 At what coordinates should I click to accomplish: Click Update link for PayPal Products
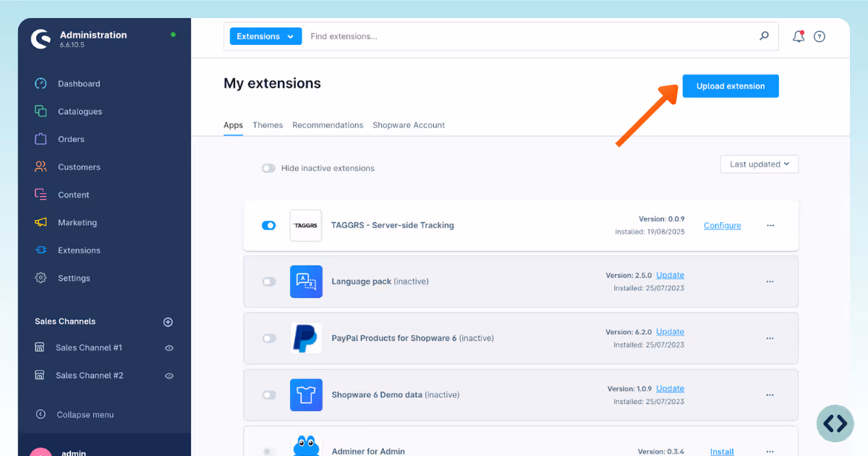click(x=670, y=332)
